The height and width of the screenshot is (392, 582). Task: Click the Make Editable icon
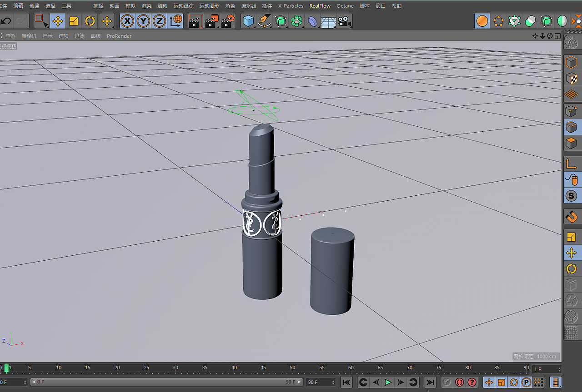(x=571, y=42)
